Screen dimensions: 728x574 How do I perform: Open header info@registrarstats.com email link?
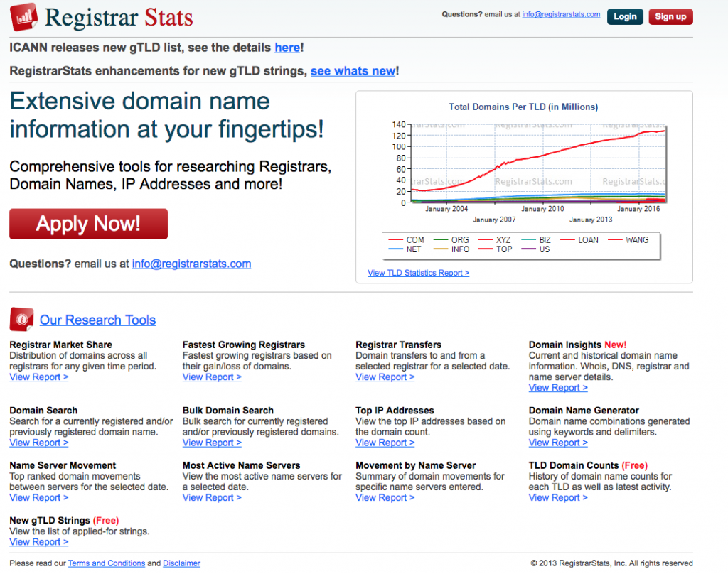tap(561, 14)
